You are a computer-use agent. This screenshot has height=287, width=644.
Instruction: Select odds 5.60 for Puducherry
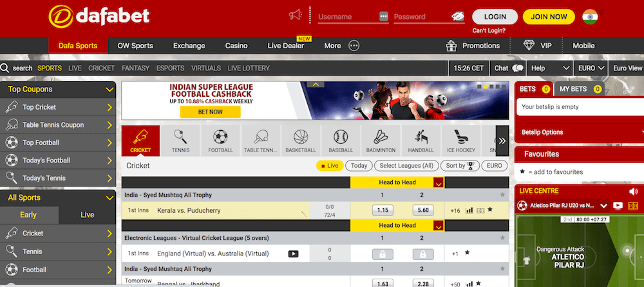tap(423, 210)
